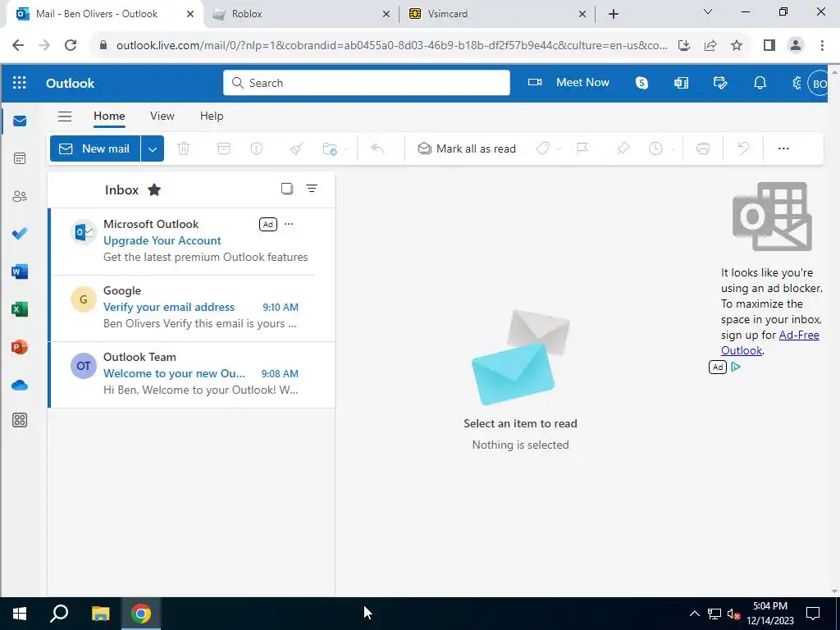The width and height of the screenshot is (840, 630).
Task: Launch Word from the left sidebar
Action: 20,272
